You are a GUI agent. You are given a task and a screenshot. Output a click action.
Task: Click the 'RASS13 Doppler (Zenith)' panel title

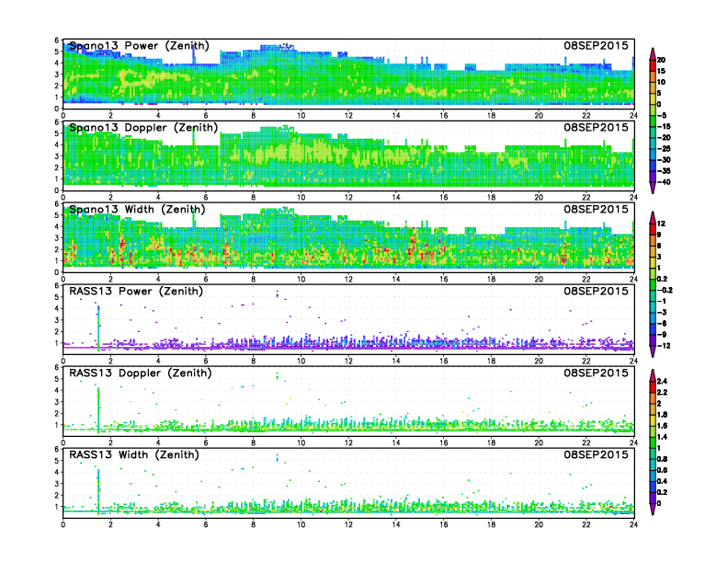tap(141, 373)
